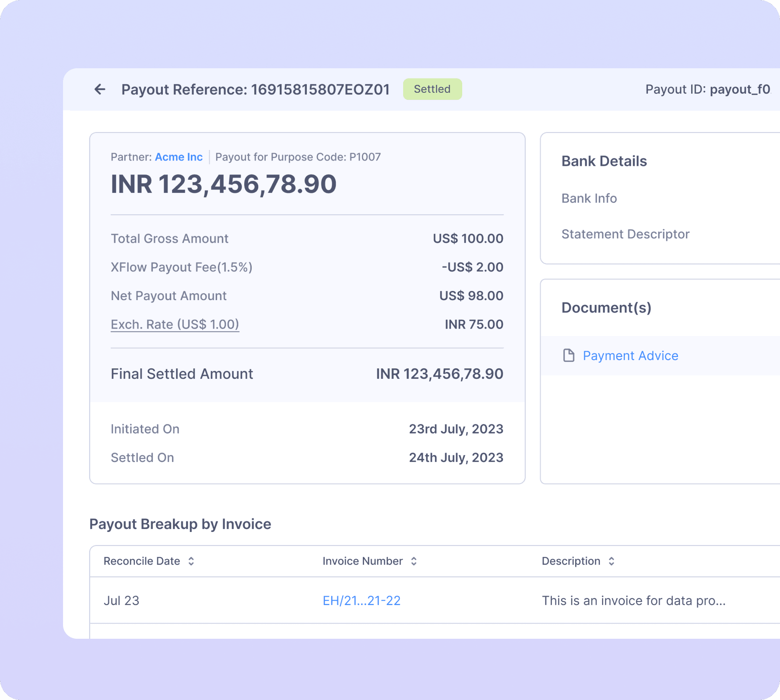This screenshot has width=780, height=700.
Task: Click the Payout ID payout_f0 value
Action: 741,89
